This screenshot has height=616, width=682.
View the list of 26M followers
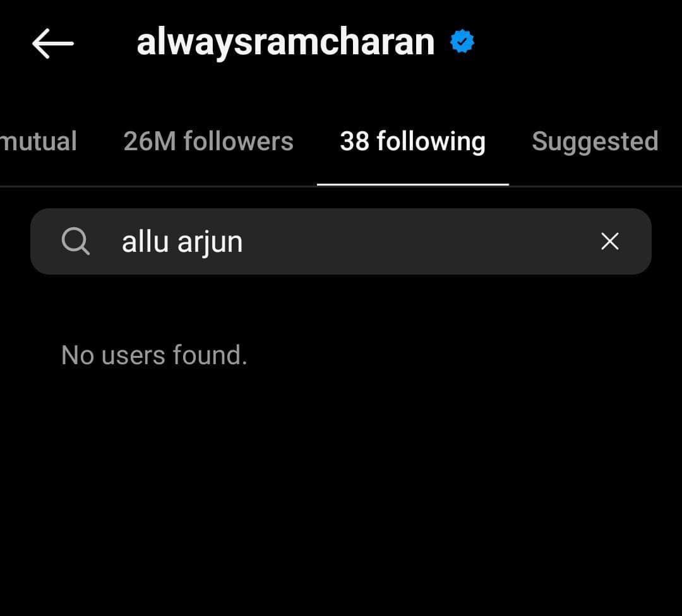click(208, 141)
